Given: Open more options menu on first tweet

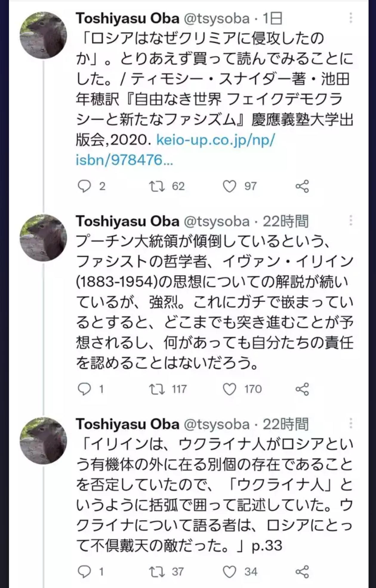Looking at the screenshot, I should coord(351,18).
